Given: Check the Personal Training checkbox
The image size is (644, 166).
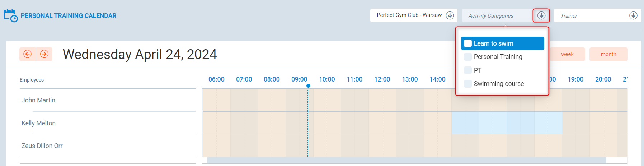Looking at the screenshot, I should 468,57.
